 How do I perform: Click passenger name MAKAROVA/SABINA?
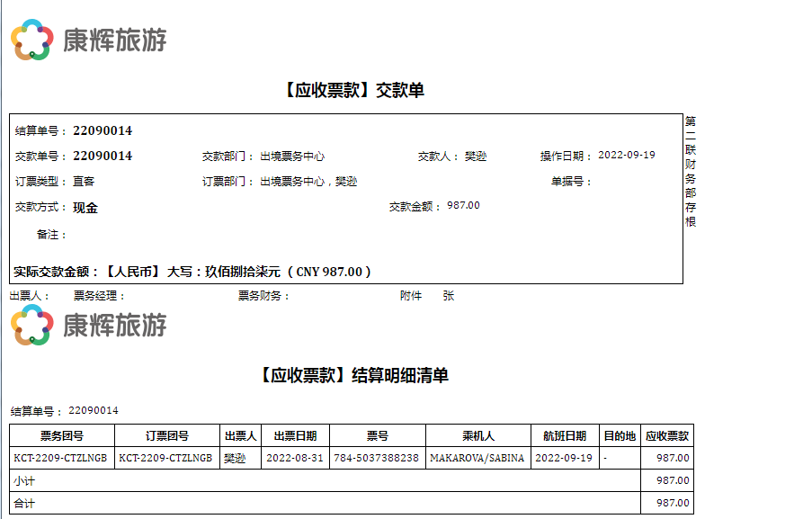(x=477, y=458)
